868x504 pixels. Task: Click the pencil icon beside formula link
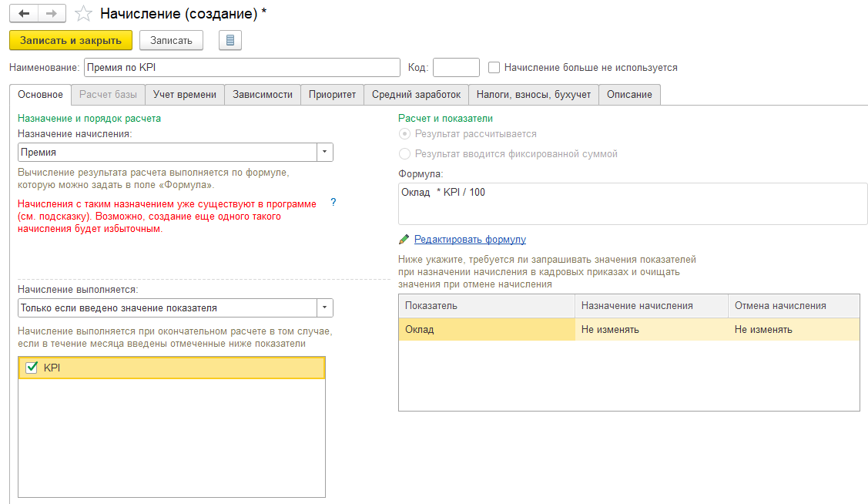tap(404, 240)
